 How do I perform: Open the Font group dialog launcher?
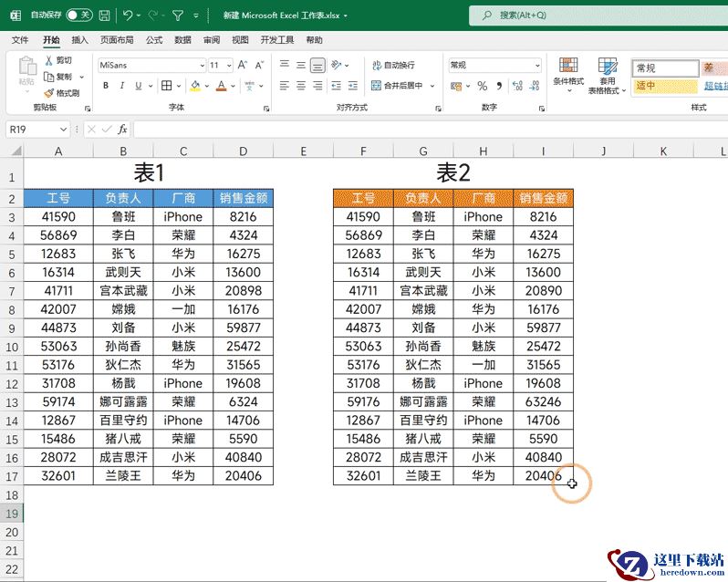coord(266,109)
